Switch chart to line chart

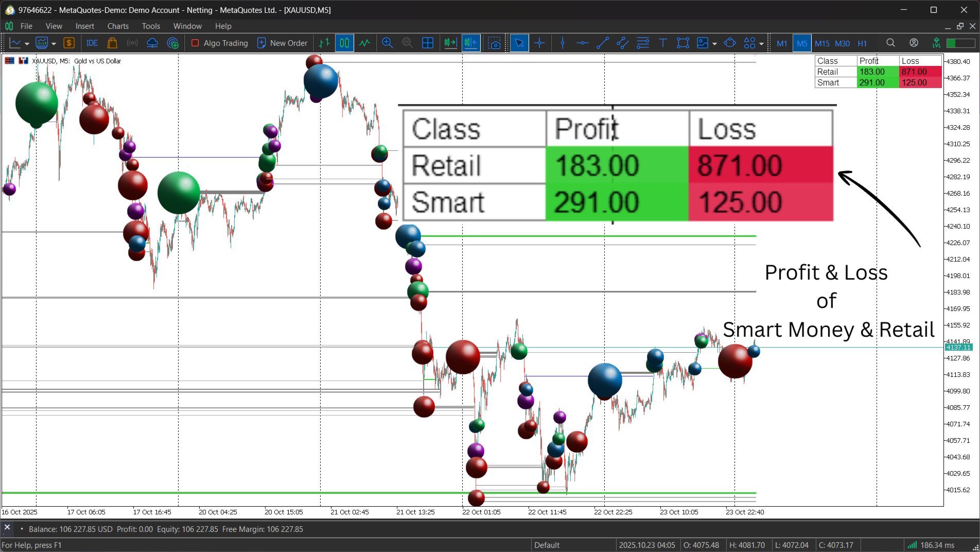pyautogui.click(x=364, y=43)
